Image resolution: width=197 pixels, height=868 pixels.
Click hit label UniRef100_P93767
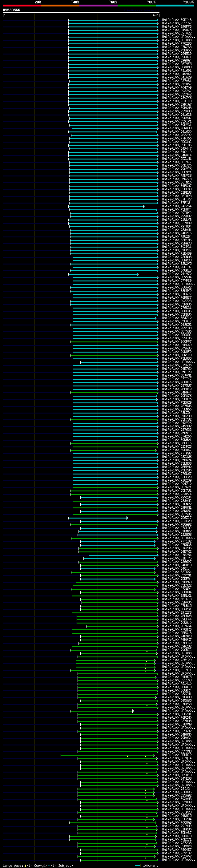pyautogui.click(x=177, y=91)
